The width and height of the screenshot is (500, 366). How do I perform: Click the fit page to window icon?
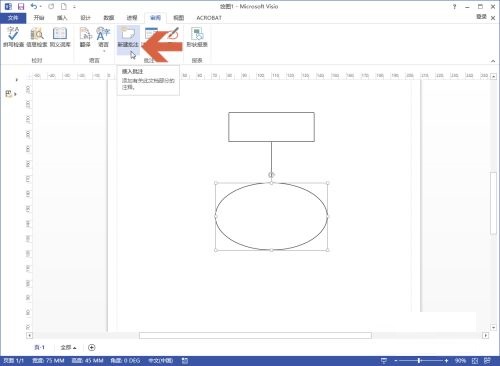(475, 361)
